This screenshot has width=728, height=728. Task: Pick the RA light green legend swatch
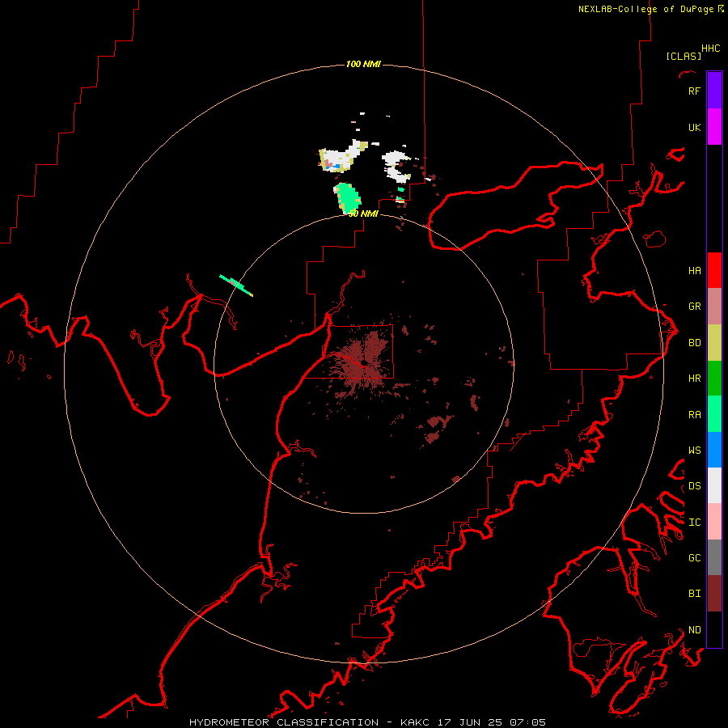click(714, 413)
